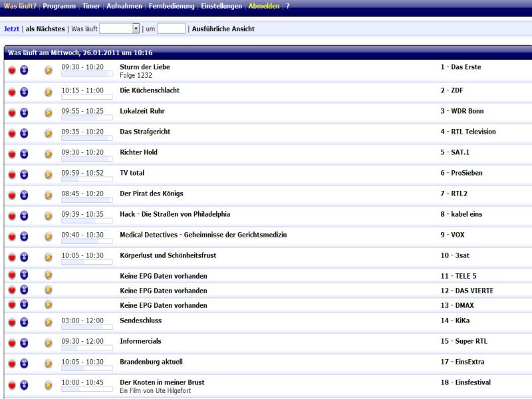Play KiKa Sendeschluss with yellow arrow
Image resolution: width=532 pixels, height=399 pixels.
[x=48, y=322]
